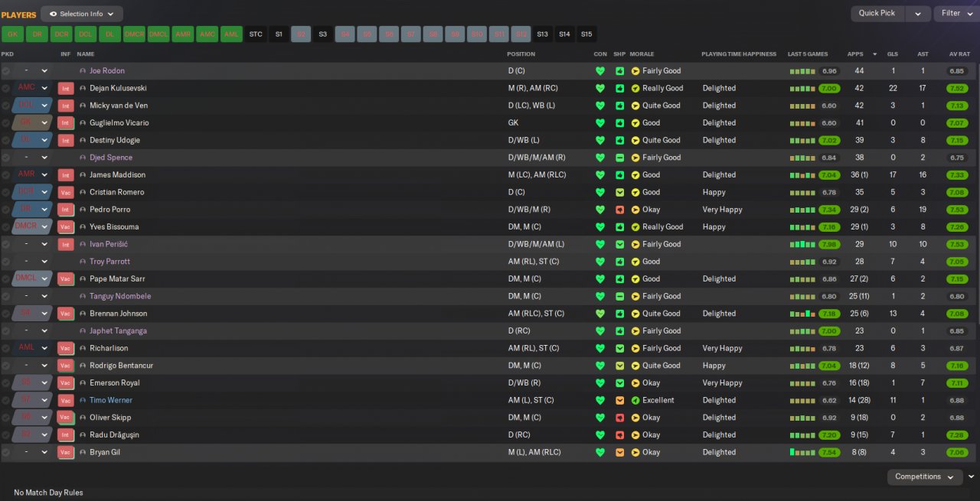Select the DMCR position slot

pyautogui.click(x=134, y=34)
